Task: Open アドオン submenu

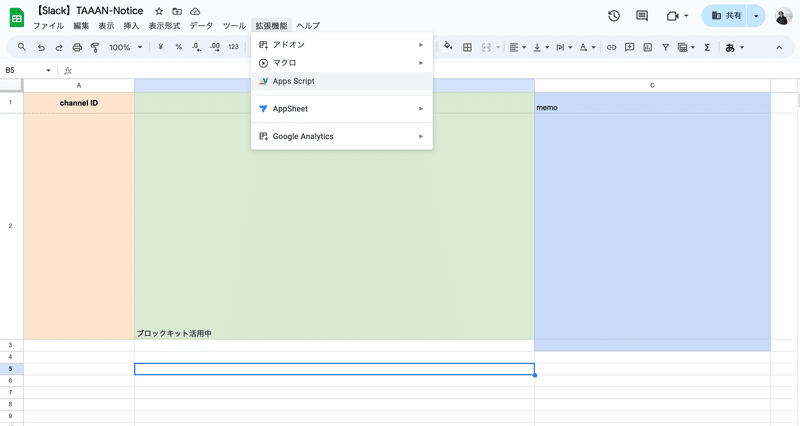Action: pos(342,44)
